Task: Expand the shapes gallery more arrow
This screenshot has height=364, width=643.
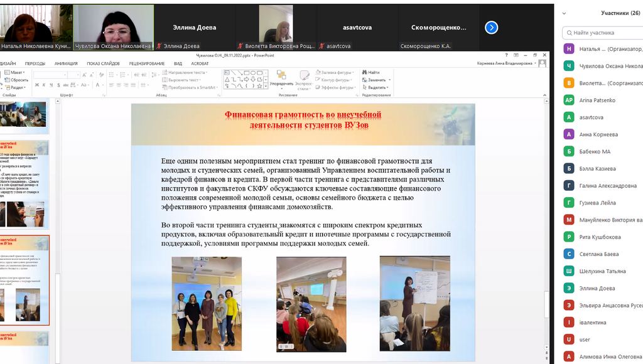Action: pyautogui.click(x=266, y=86)
